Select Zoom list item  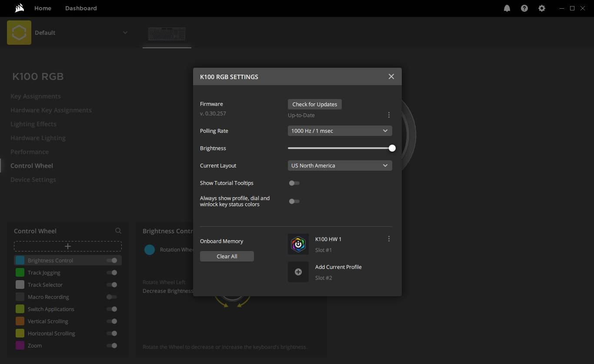click(x=68, y=346)
